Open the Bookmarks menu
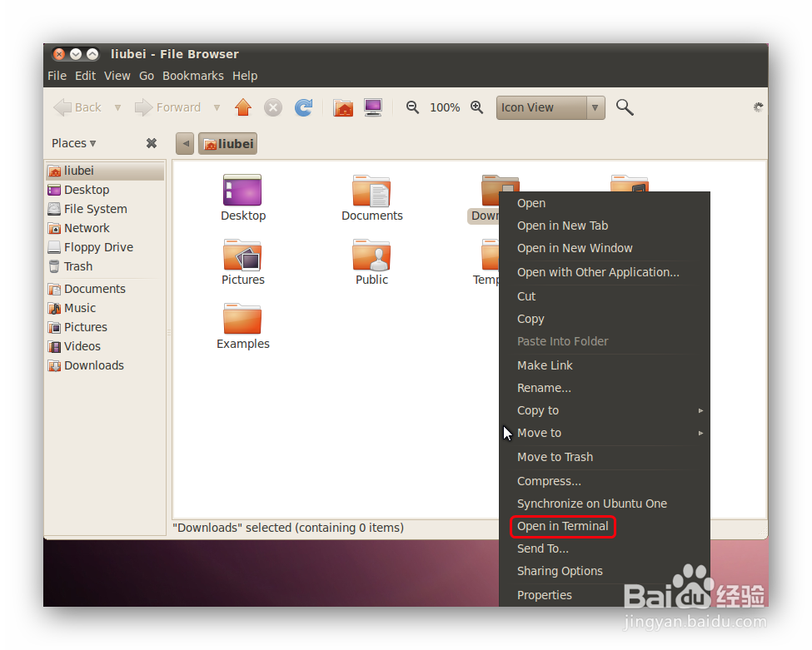Viewport: 812px width, 650px height. click(193, 76)
